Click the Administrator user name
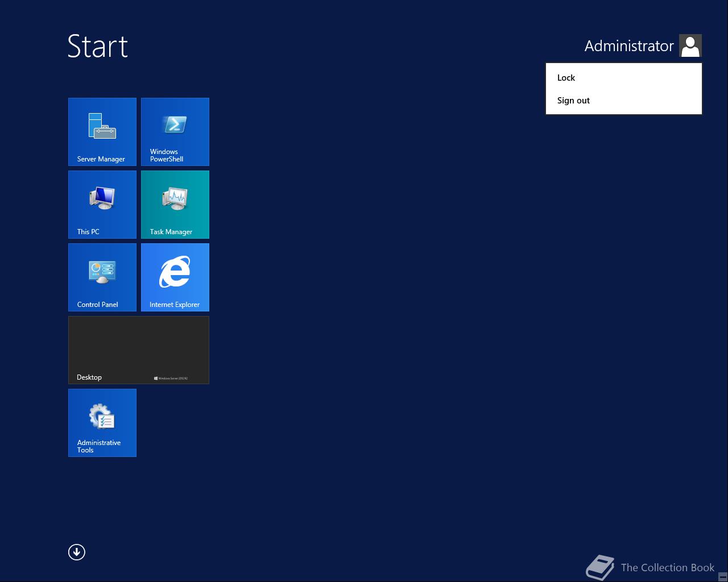The height and width of the screenshot is (582, 728). [x=629, y=46]
